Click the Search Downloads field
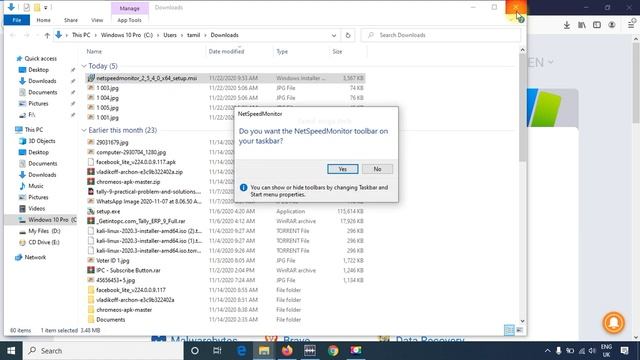Screen dimensions: 640x360 442,36
